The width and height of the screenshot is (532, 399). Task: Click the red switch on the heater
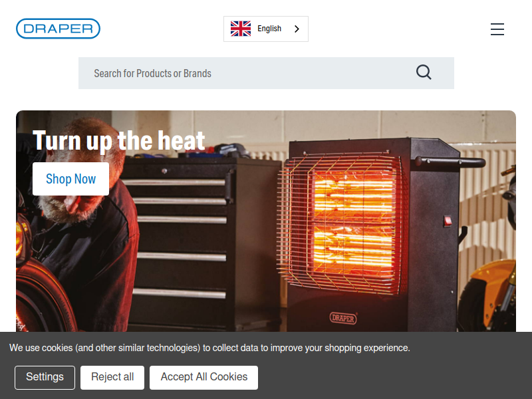(x=448, y=221)
